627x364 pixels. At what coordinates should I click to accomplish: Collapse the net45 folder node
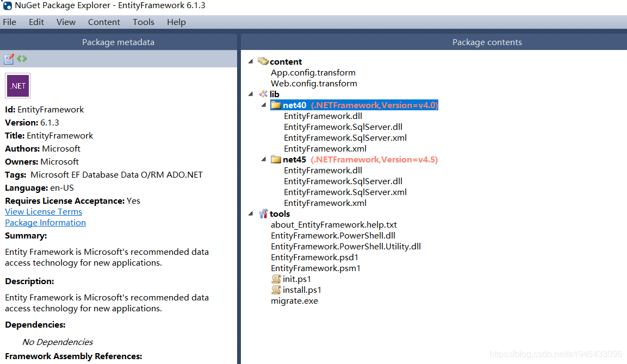(x=263, y=159)
